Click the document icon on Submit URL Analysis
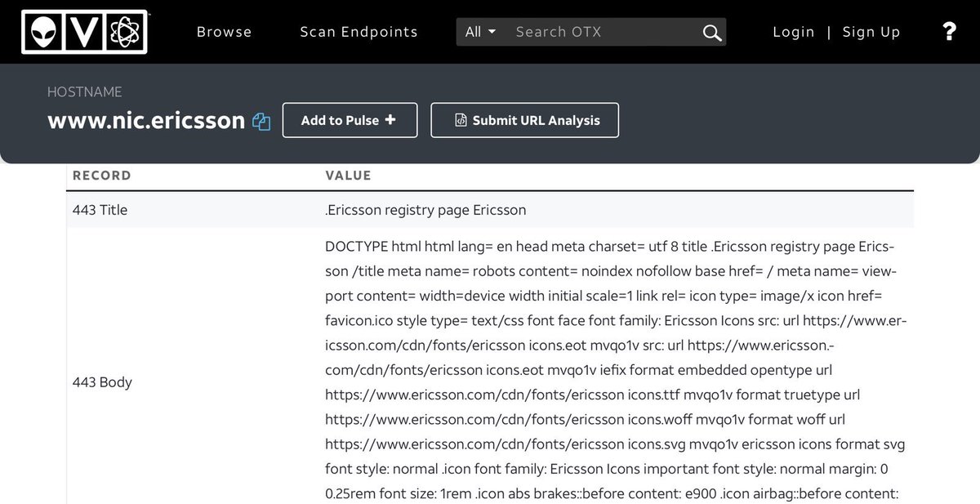Viewport: 980px width, 504px height. (x=461, y=121)
